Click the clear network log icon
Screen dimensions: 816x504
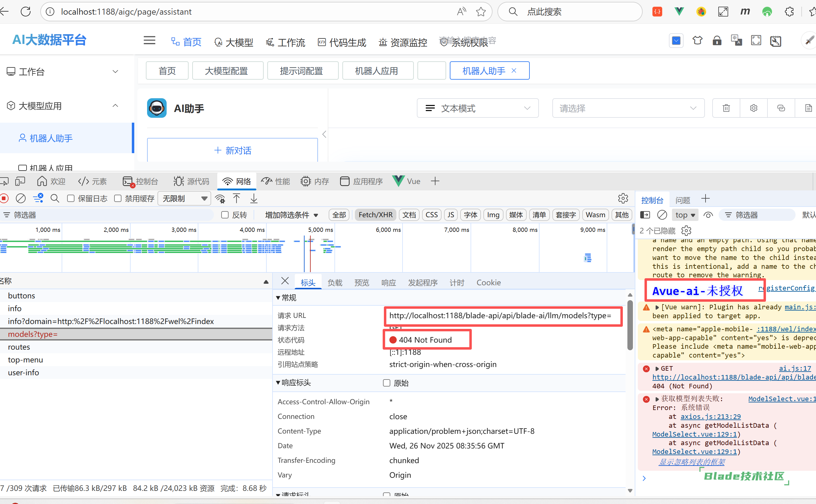click(21, 199)
